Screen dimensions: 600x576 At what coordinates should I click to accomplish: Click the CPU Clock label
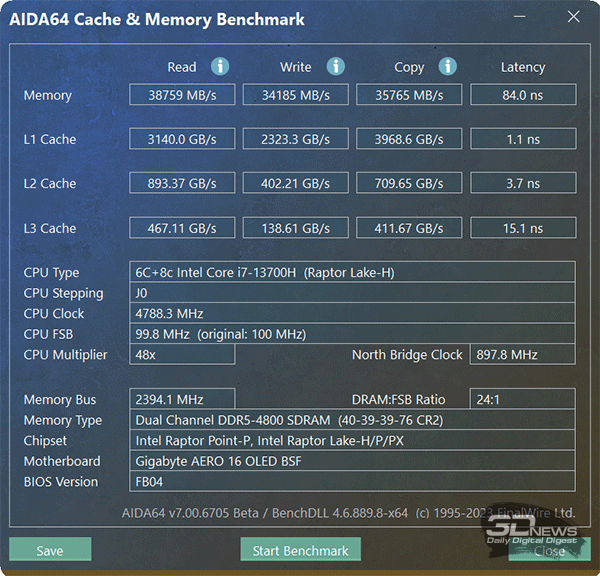(54, 313)
